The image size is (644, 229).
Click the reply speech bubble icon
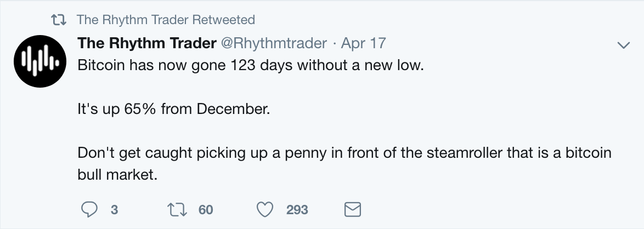[x=89, y=210]
